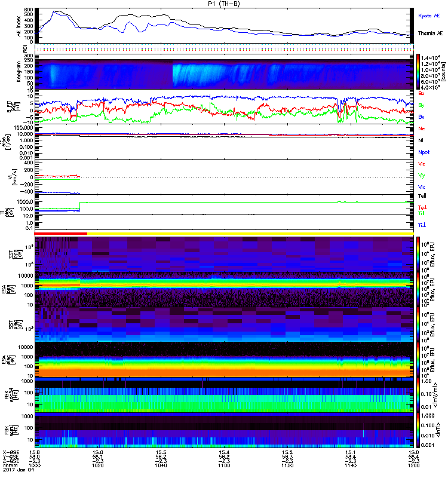The width and height of the screenshot is (448, 478).
Task: Click the -400 tick on velocity axis
Action: pos(27,192)
